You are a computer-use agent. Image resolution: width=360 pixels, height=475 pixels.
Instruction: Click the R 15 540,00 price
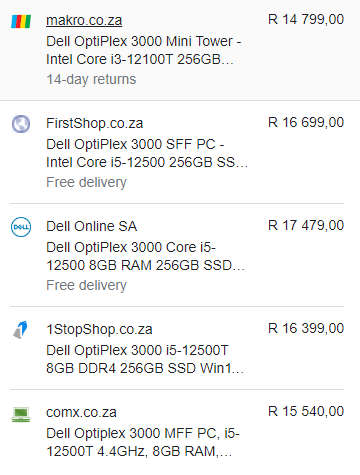(306, 411)
